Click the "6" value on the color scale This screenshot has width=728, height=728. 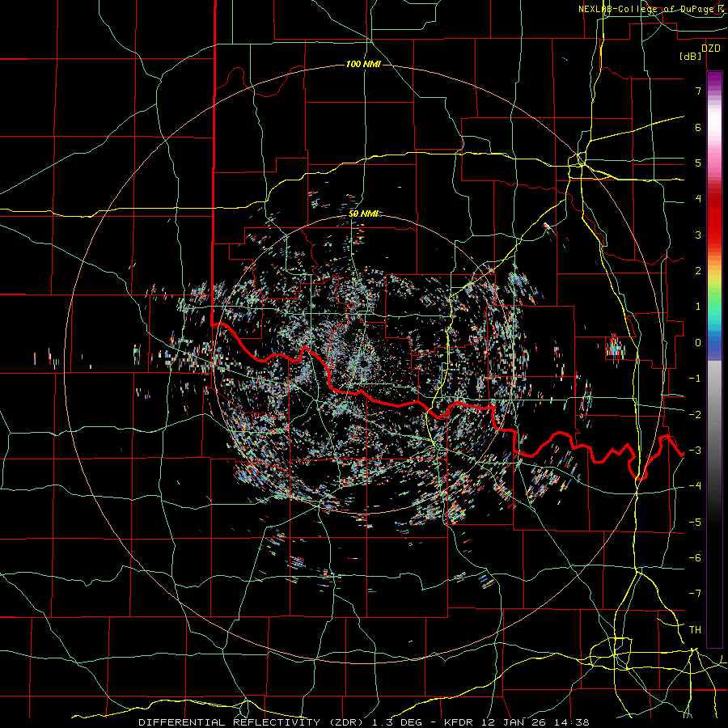(x=698, y=127)
